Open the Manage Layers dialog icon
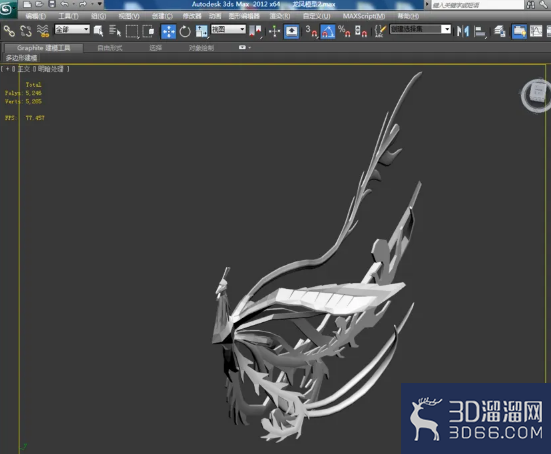The image size is (551, 454). tap(500, 31)
